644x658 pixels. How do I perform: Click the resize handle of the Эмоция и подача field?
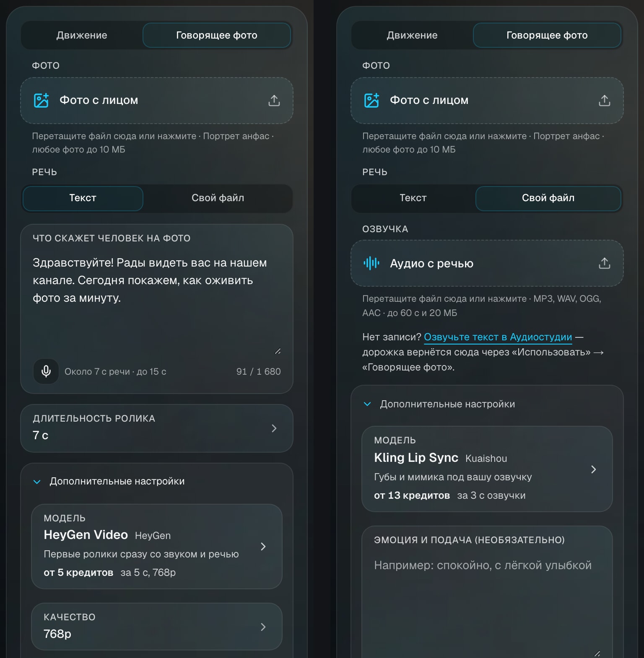click(597, 653)
